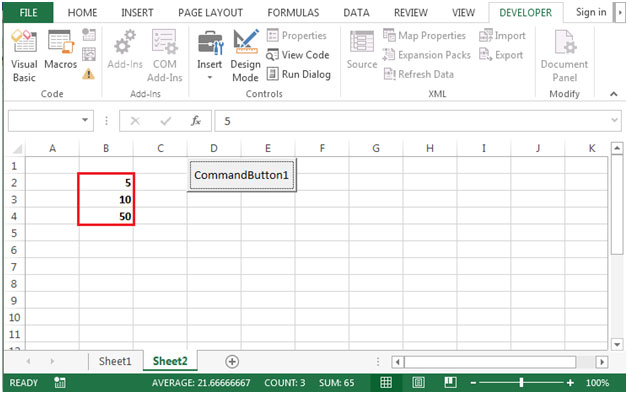The width and height of the screenshot is (628, 394).
Task: Switch to Sheet1 tab
Action: [x=115, y=361]
